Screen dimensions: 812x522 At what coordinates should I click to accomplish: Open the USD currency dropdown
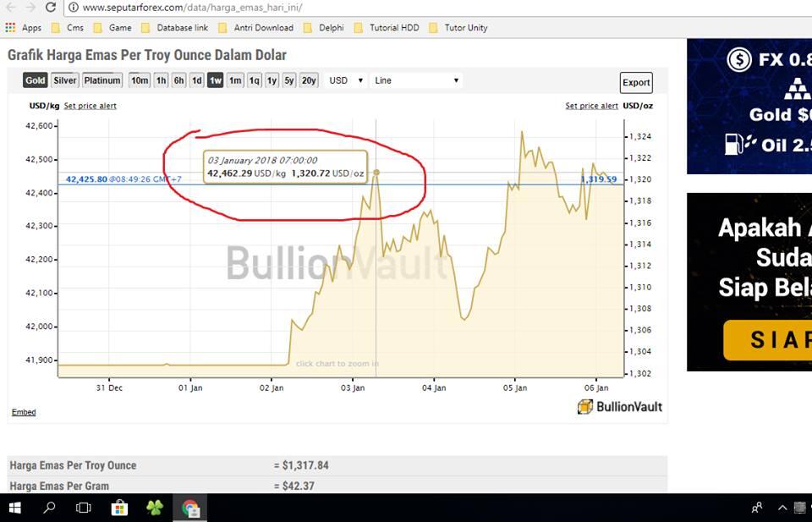point(345,80)
